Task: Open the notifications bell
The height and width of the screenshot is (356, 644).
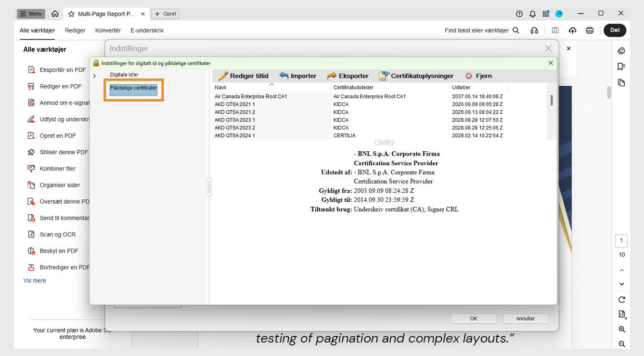Action: [x=532, y=14]
